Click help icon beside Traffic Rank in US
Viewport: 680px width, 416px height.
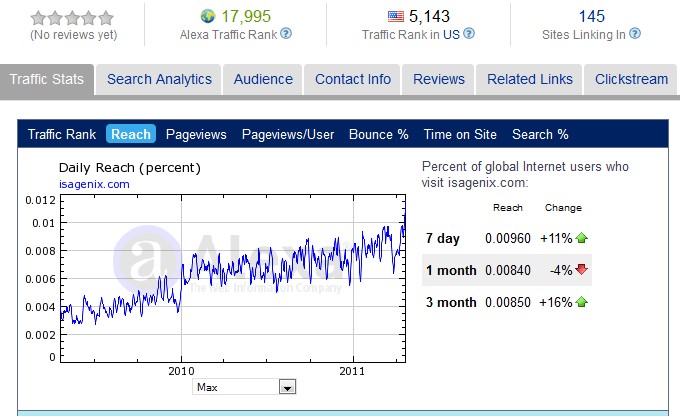click(469, 34)
